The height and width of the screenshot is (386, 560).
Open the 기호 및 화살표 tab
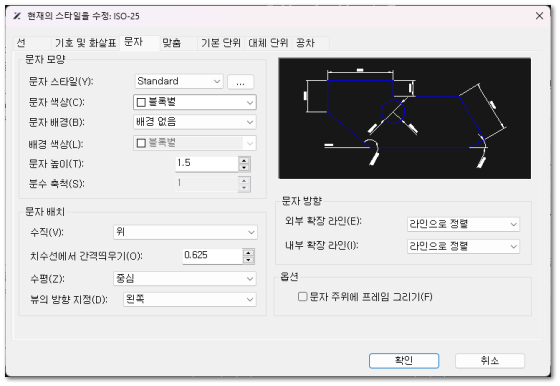pos(85,43)
